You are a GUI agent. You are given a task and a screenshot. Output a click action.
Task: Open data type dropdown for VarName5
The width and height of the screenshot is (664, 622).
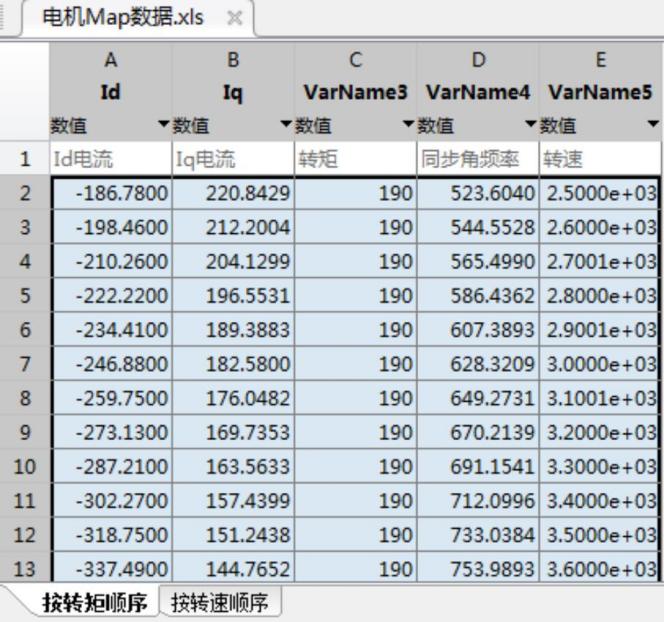653,124
